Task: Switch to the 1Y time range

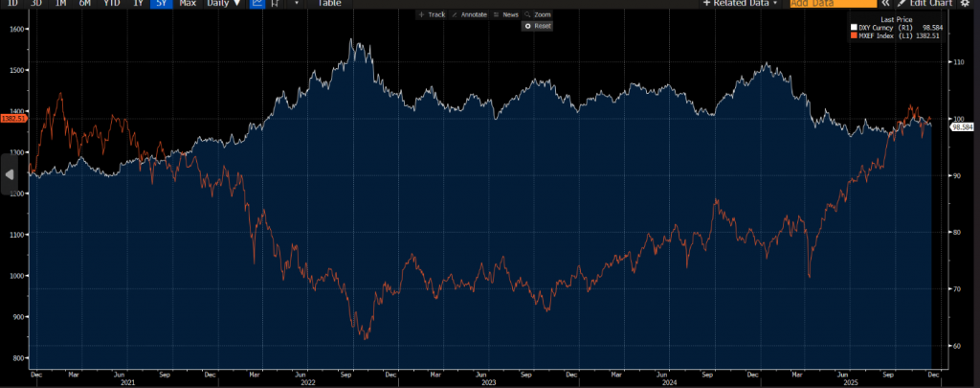Action: (x=137, y=4)
